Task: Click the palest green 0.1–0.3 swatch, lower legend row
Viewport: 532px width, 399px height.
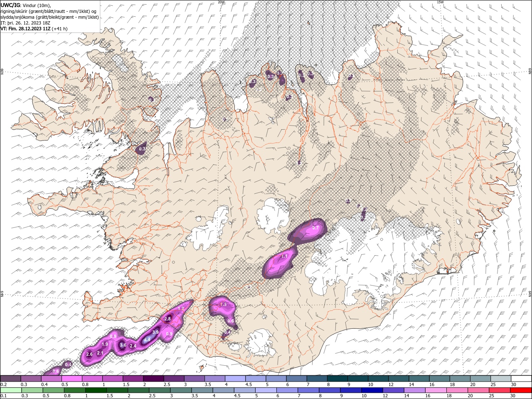Action: [x=11, y=390]
